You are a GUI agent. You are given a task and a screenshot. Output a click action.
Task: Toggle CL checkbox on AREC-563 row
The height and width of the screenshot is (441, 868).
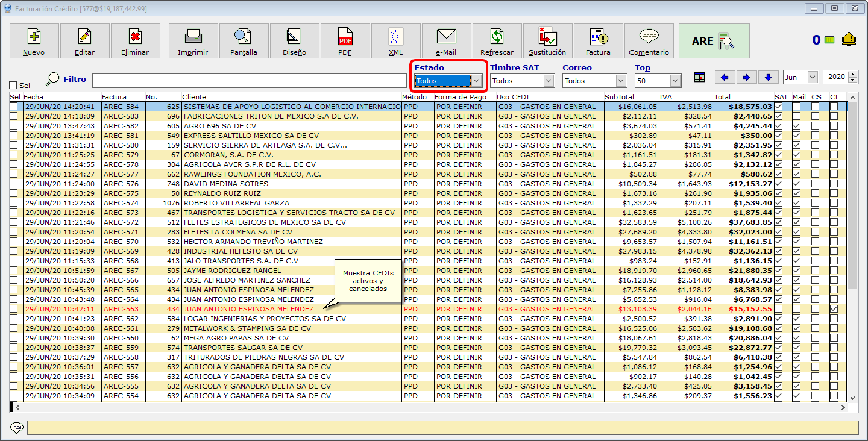point(834,309)
